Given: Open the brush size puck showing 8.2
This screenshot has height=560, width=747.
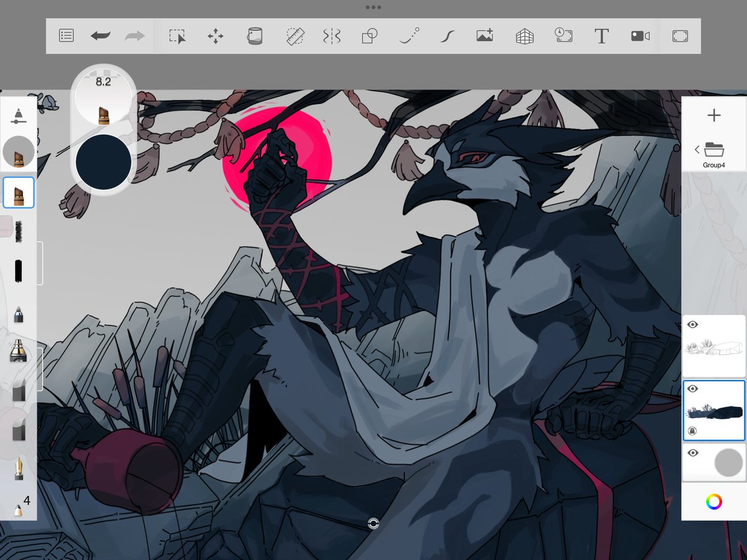Looking at the screenshot, I should [103, 97].
